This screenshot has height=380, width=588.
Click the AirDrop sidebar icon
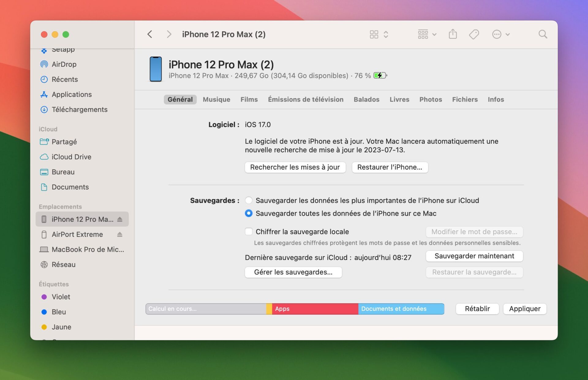pyautogui.click(x=44, y=64)
